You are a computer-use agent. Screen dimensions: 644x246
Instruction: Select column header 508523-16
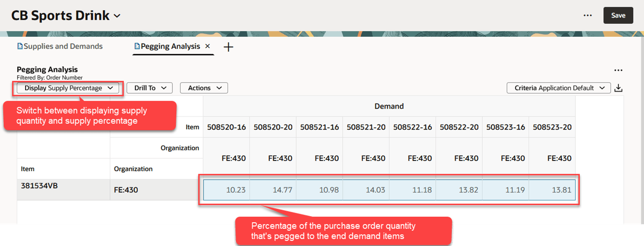[505, 127]
